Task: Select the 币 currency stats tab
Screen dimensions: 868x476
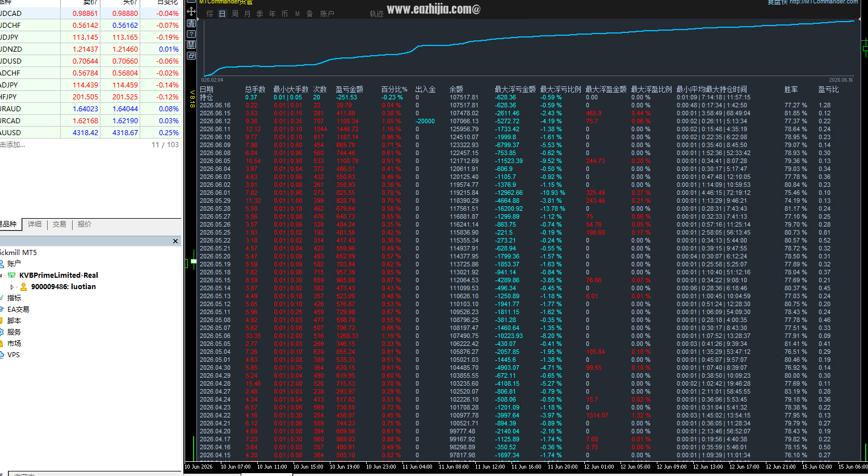Action: pyautogui.click(x=285, y=14)
